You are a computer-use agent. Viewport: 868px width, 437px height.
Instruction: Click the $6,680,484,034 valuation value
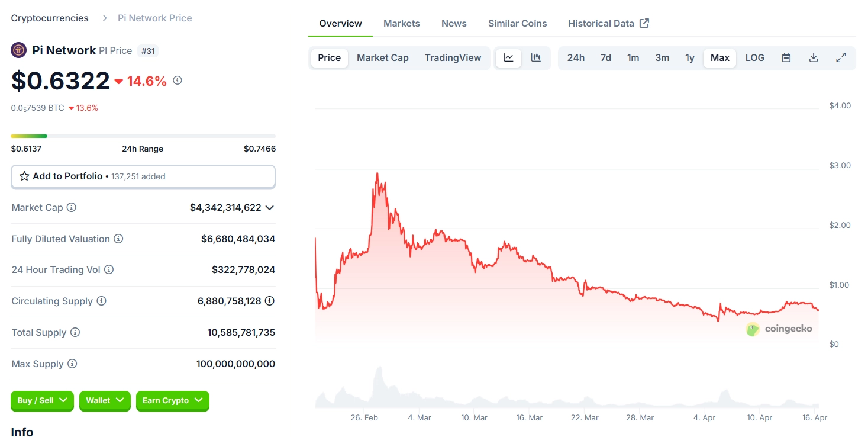click(x=238, y=239)
